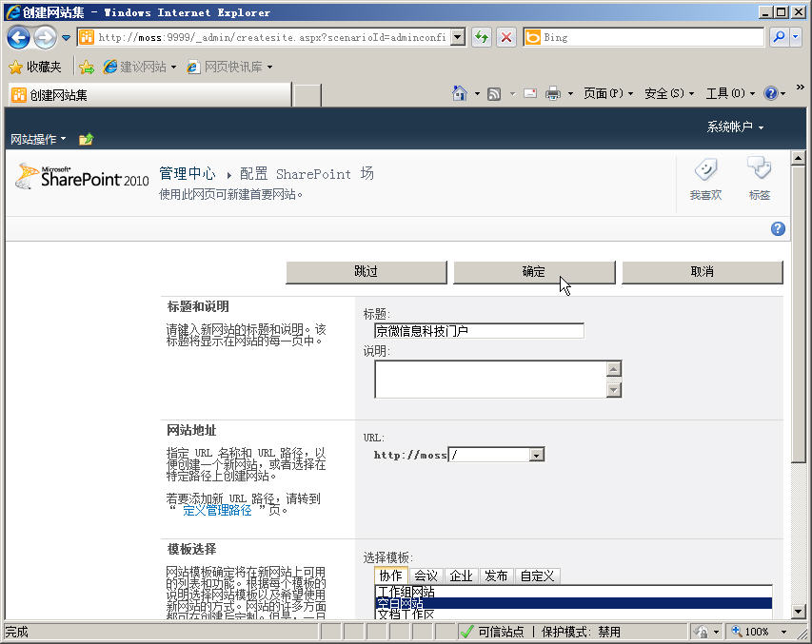
Task: Open the IE help question mark icon
Action: 771,93
